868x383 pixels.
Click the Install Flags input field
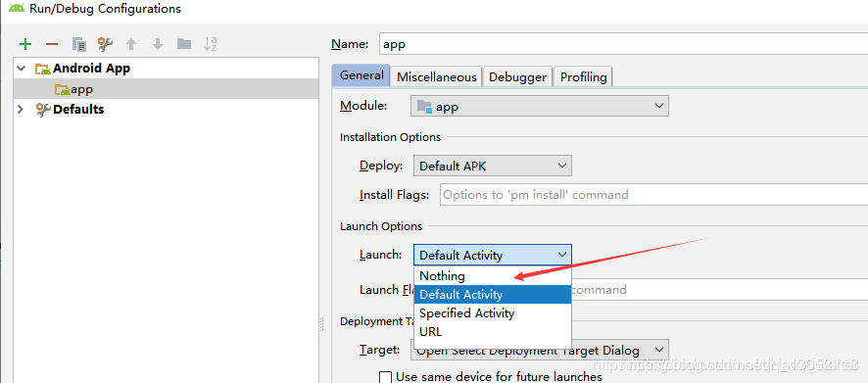(653, 195)
